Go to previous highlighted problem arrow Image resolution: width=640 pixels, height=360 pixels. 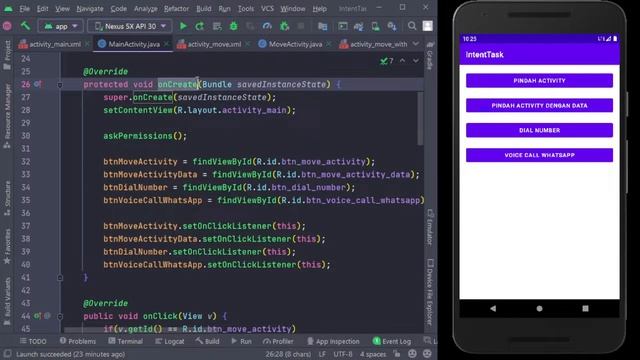coord(402,61)
